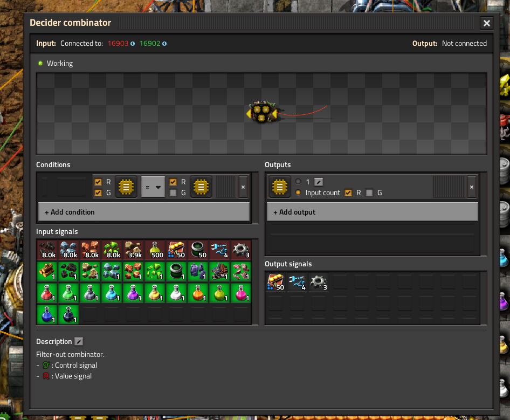Click the wood signal in green input row
510x420 pixels.
point(47,271)
